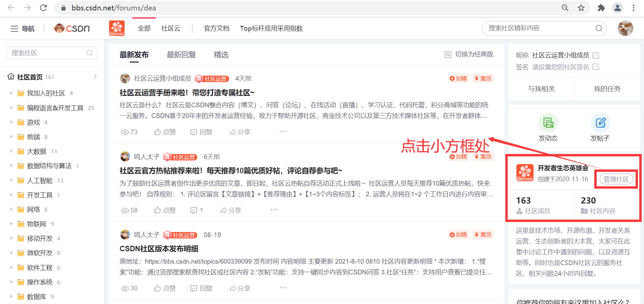Screen dimensions: 644x304
Task: Open the Chrome three-dot menu
Action: coord(634,8)
